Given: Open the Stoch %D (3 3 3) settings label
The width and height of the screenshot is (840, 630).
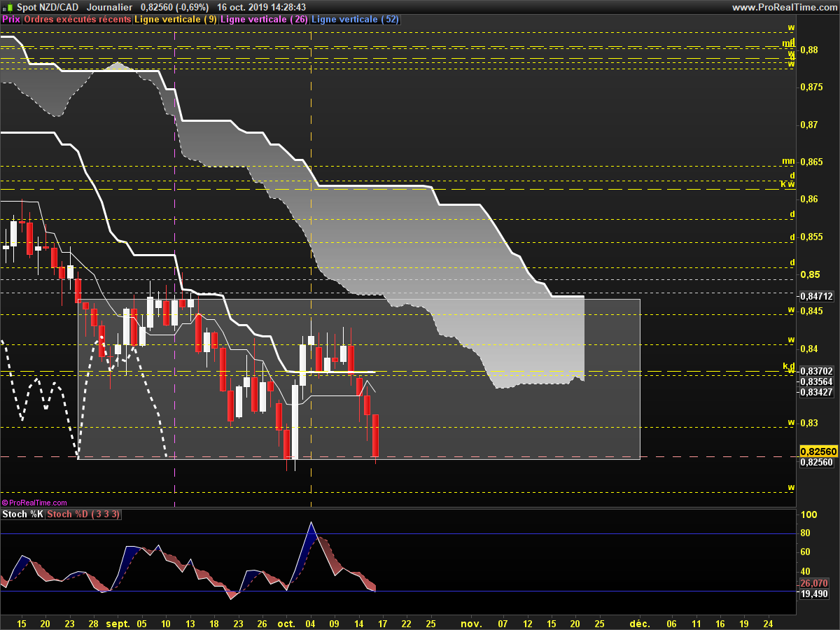Looking at the screenshot, I should coord(84,514).
